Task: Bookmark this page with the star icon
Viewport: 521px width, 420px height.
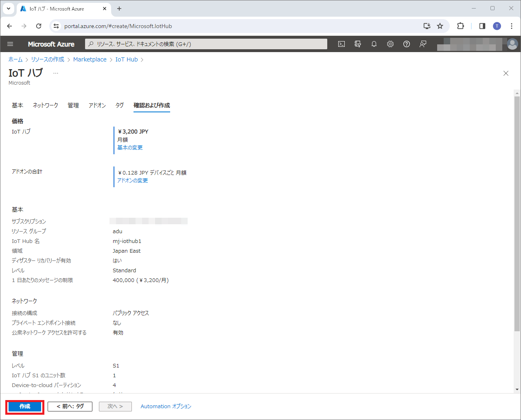Action: tap(440, 26)
